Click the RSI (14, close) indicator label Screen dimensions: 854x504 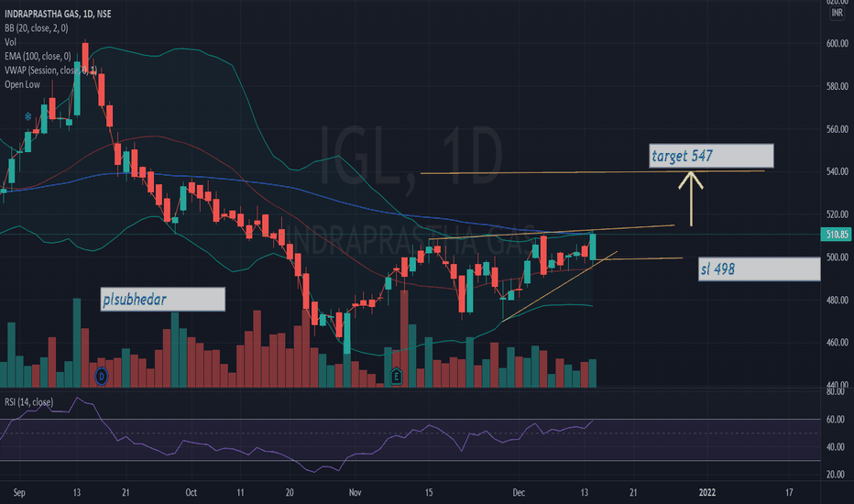[29, 402]
